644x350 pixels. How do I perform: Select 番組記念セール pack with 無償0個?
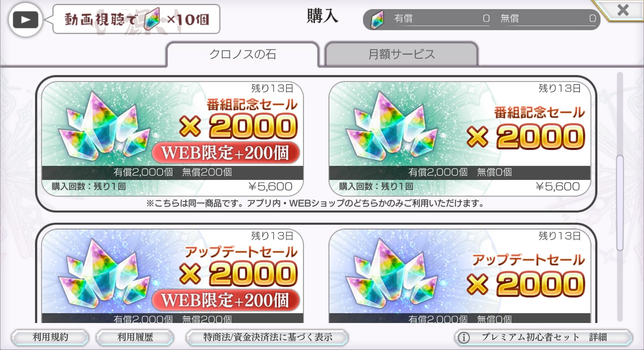pos(460,139)
